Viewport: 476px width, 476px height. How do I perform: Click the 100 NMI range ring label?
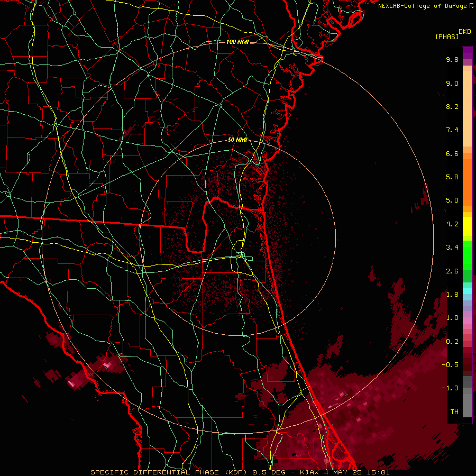(x=237, y=42)
